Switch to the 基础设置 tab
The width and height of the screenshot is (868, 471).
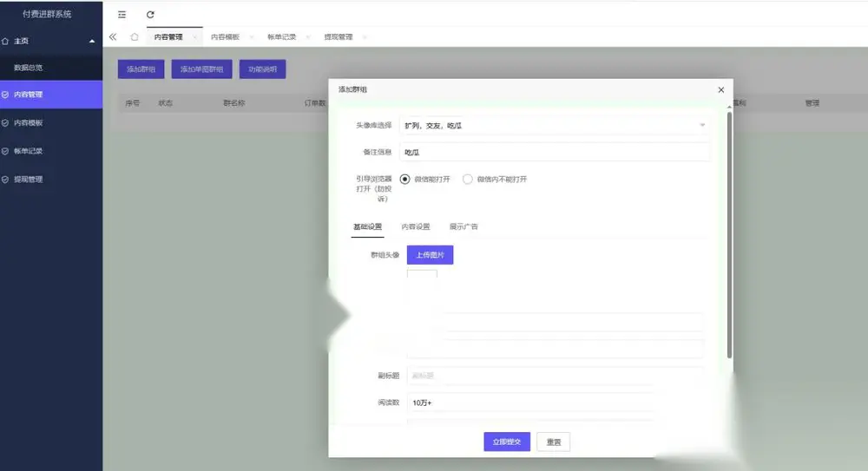click(x=367, y=227)
